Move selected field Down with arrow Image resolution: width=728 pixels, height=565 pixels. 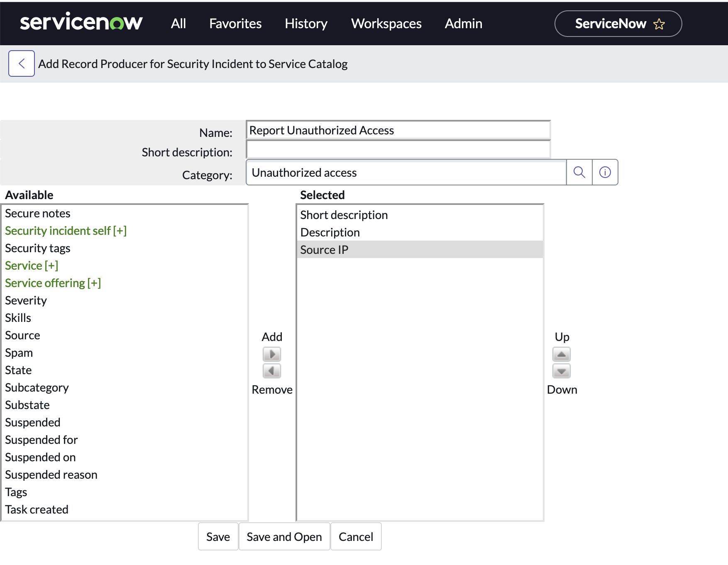tap(561, 371)
